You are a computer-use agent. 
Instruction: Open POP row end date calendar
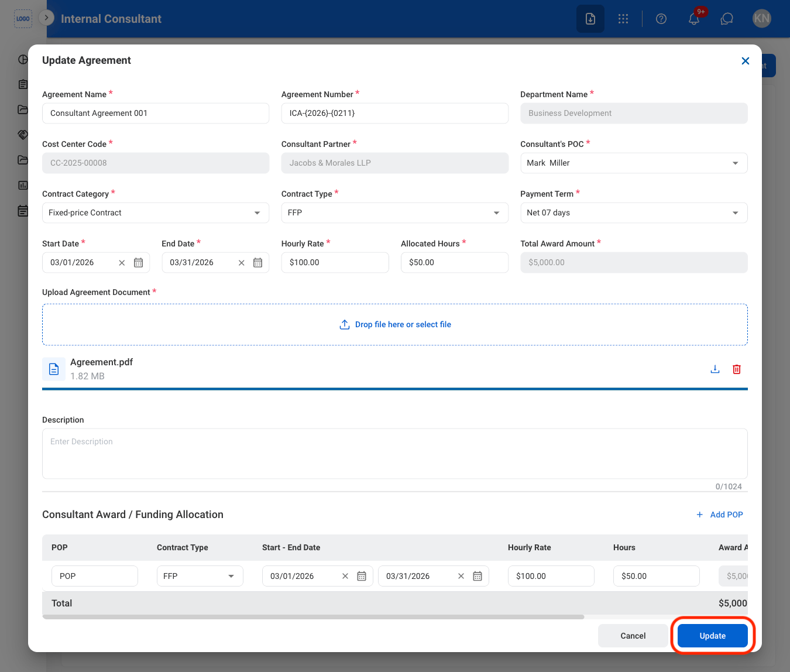coord(478,576)
